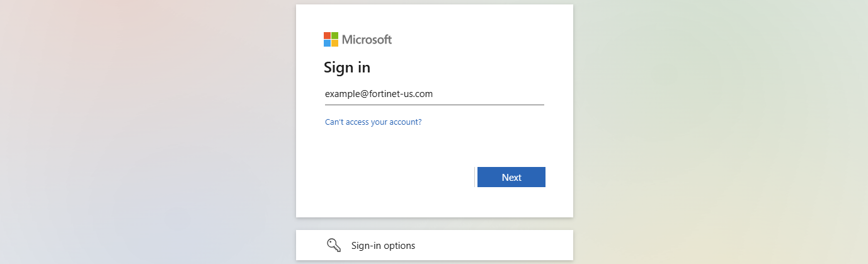Click the green square in the Microsoft logo
Viewport: 868px width, 264px height.
pyautogui.click(x=335, y=36)
